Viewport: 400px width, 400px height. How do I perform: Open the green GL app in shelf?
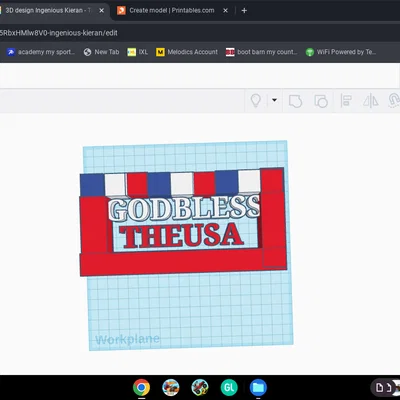click(229, 387)
